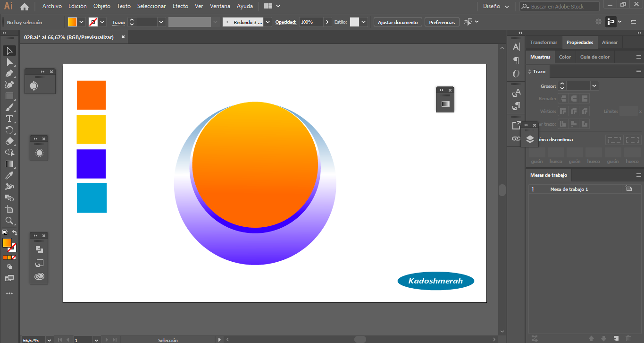This screenshot has height=343, width=644.
Task: Open Mesas de trabajo panel options menu
Action: tap(639, 175)
